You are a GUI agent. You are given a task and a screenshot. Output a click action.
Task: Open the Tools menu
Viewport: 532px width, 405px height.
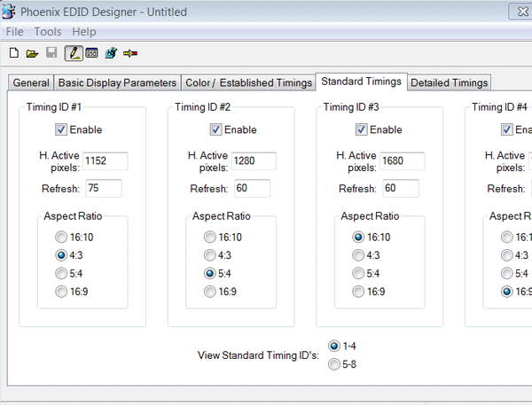click(48, 32)
